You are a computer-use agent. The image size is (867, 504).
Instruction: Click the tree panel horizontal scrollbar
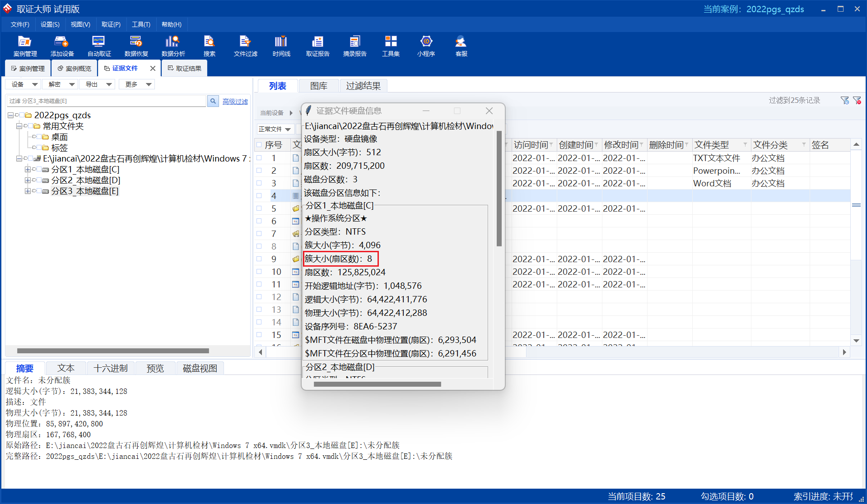tap(113, 351)
